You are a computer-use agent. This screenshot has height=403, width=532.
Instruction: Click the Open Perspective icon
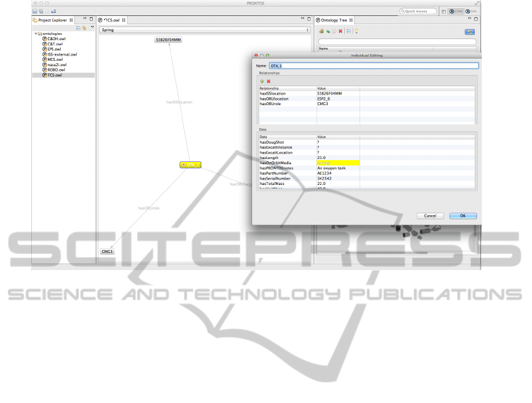click(443, 11)
